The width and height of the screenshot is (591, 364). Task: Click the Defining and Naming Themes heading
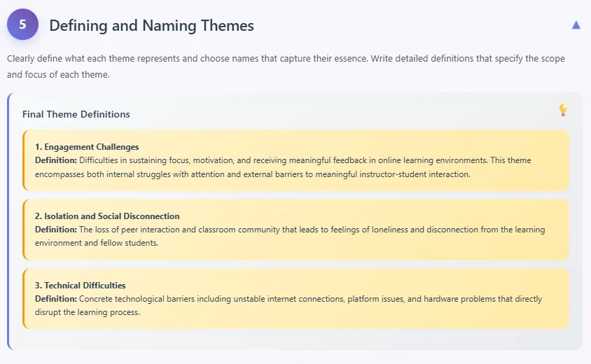pos(151,26)
